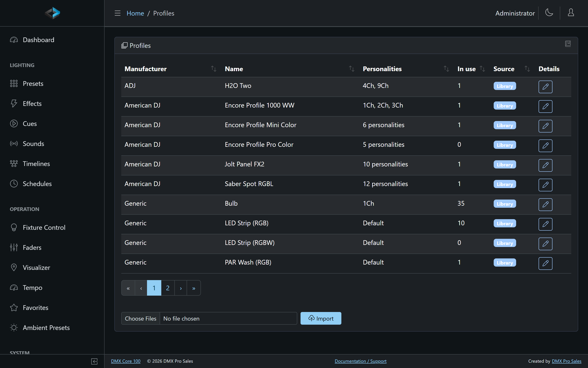Viewport: 588px width, 368px height.
Task: Click Library badge in the Bulb row
Action: coord(505,204)
